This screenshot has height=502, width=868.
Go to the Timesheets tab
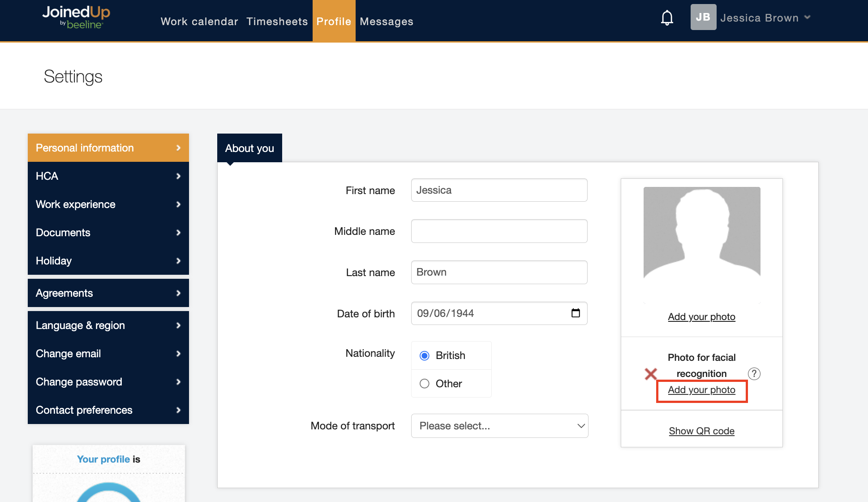[277, 22]
